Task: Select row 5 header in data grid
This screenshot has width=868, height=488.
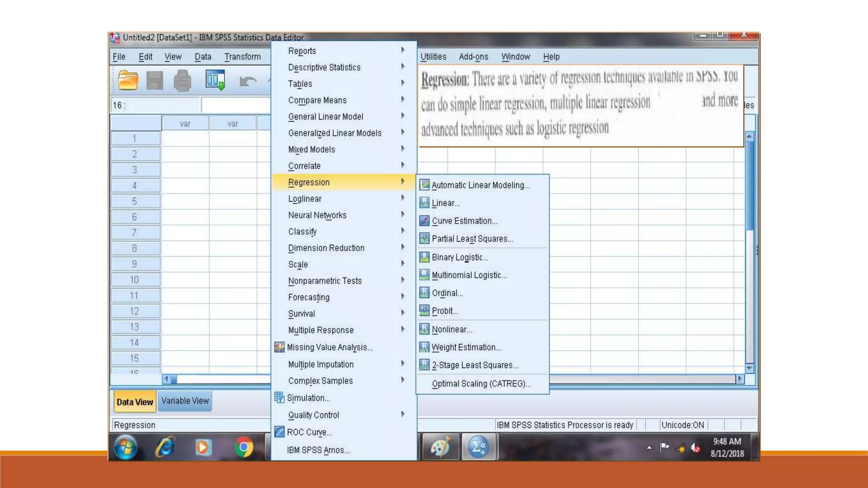Action: coord(135,201)
